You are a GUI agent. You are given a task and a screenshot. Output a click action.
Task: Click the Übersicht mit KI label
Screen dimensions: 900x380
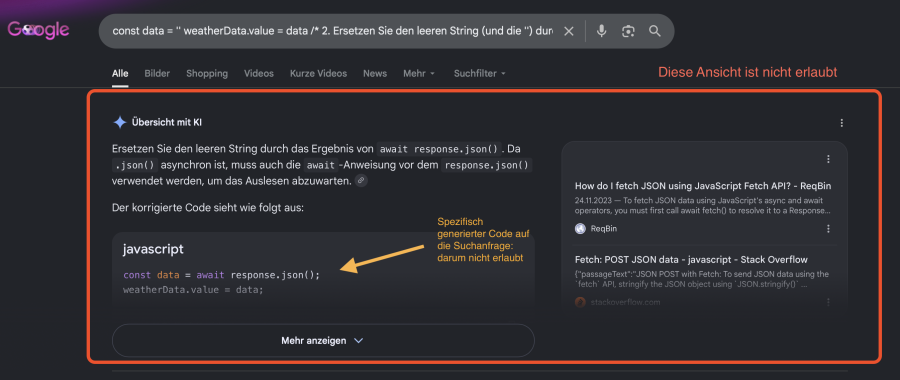(167, 122)
